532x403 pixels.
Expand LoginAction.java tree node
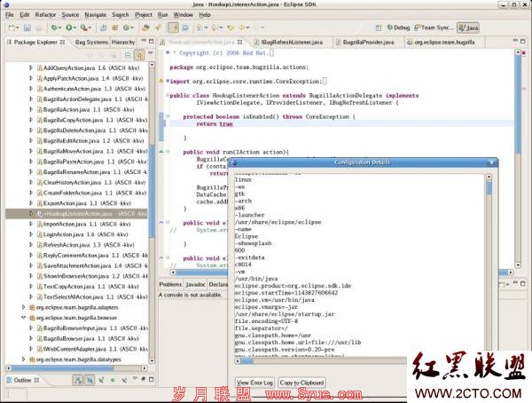[31, 234]
